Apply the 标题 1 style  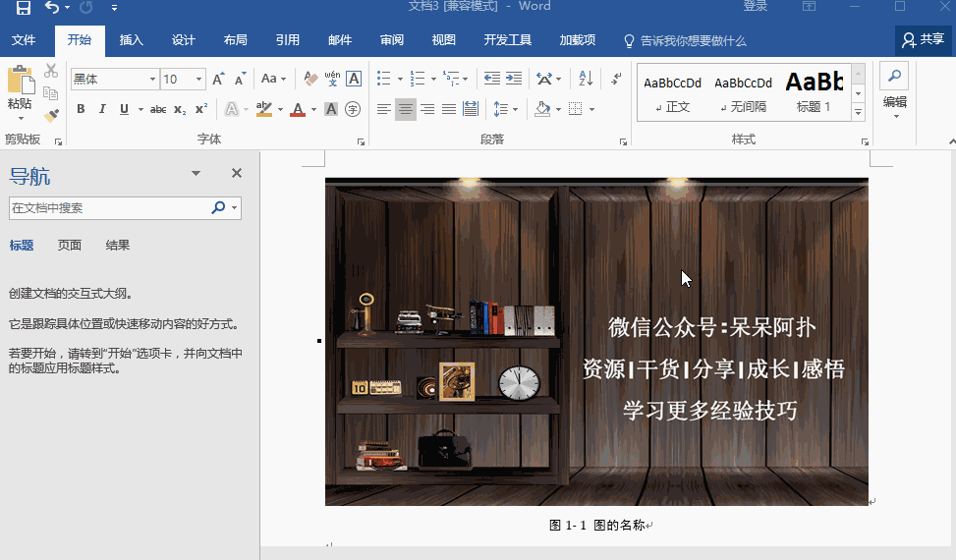814,92
